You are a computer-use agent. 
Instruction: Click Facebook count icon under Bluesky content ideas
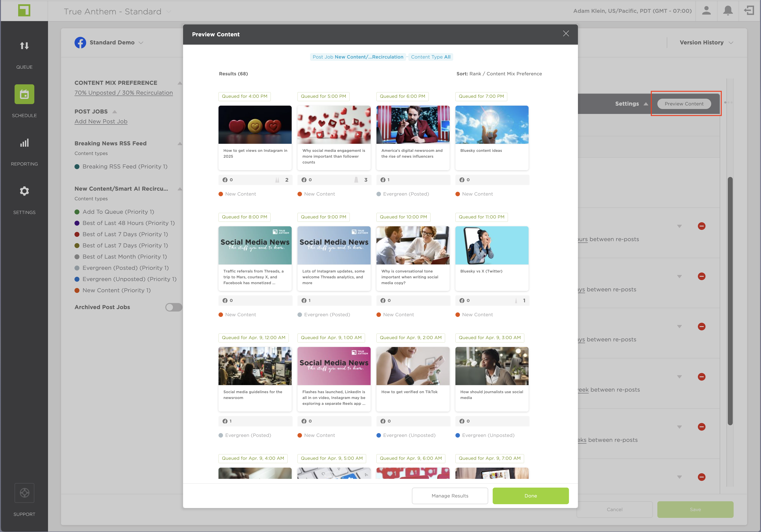[x=462, y=180]
